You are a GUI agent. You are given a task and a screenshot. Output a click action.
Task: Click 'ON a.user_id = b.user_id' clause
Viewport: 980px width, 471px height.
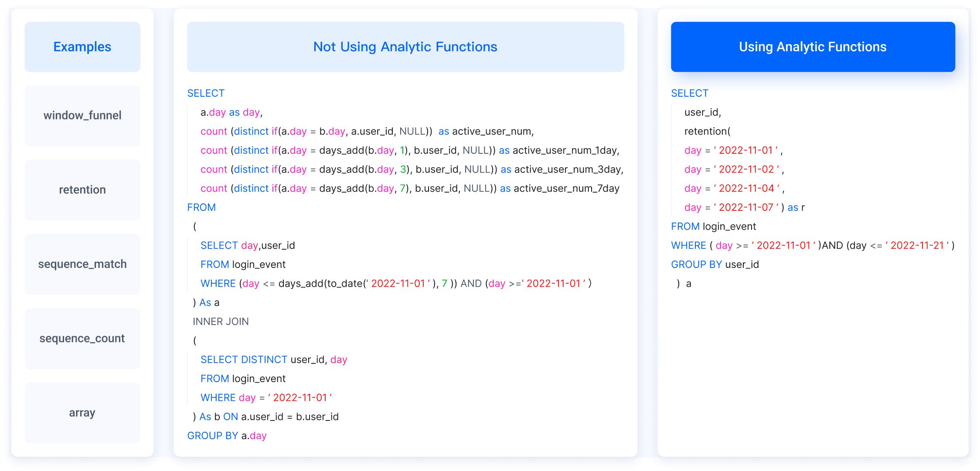click(x=281, y=417)
